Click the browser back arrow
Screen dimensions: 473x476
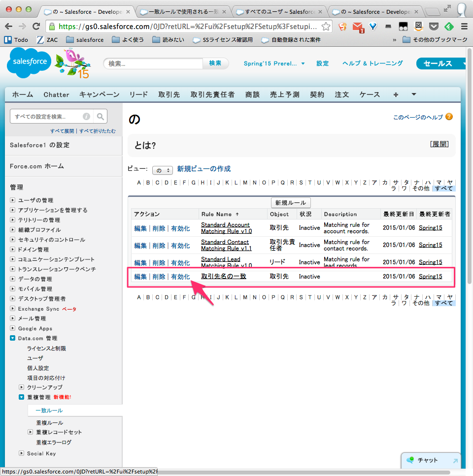pos(8,27)
